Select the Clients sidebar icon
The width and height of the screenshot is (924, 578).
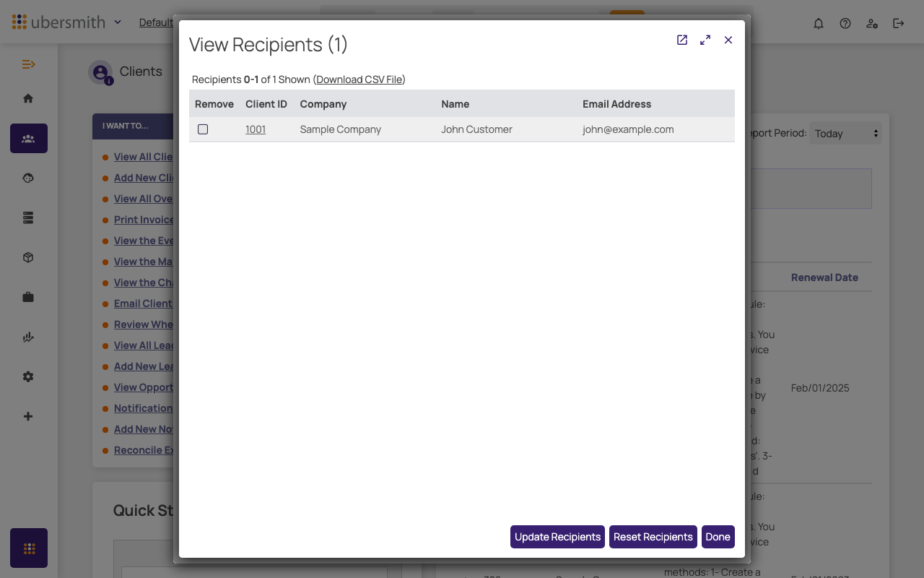click(29, 138)
